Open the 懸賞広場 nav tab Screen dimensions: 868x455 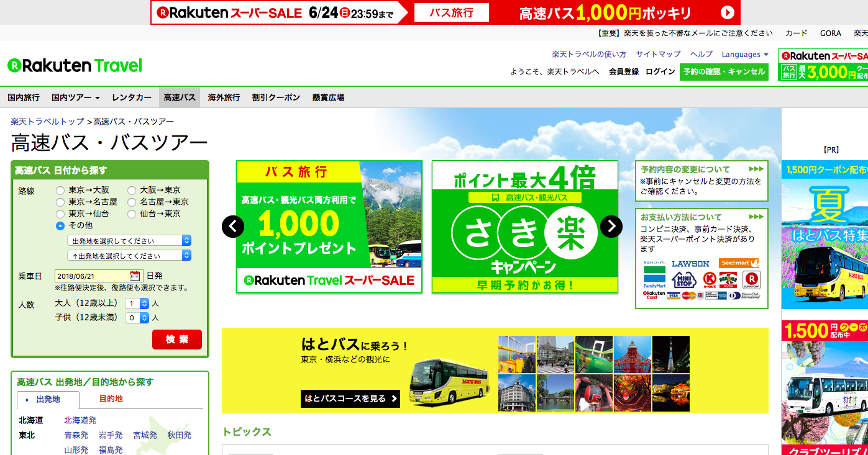click(x=328, y=97)
